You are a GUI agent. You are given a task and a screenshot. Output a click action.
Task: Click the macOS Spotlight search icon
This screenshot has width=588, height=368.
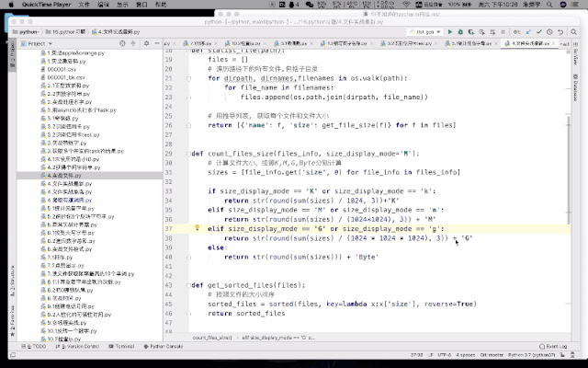[x=549, y=5]
